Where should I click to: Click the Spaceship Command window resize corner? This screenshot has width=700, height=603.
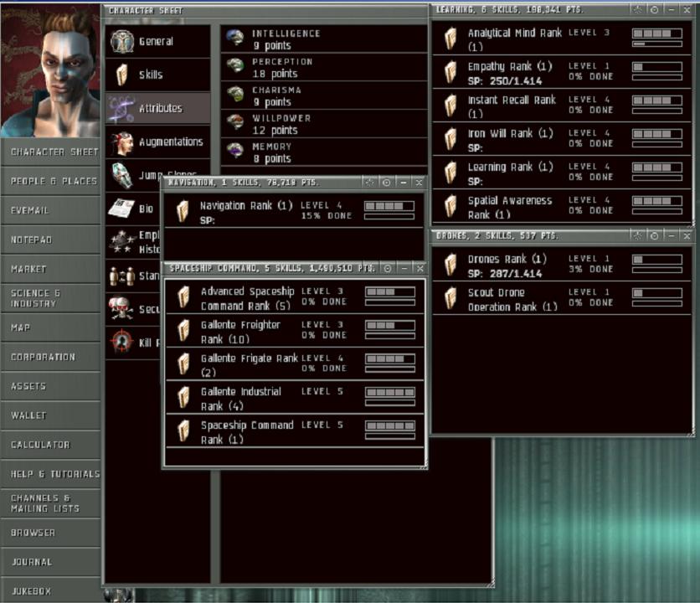coord(423,465)
